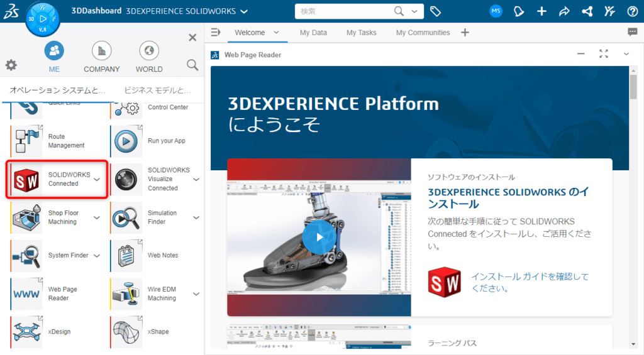The image size is (644, 355).
Task: Open xDesign app
Action: click(x=26, y=332)
